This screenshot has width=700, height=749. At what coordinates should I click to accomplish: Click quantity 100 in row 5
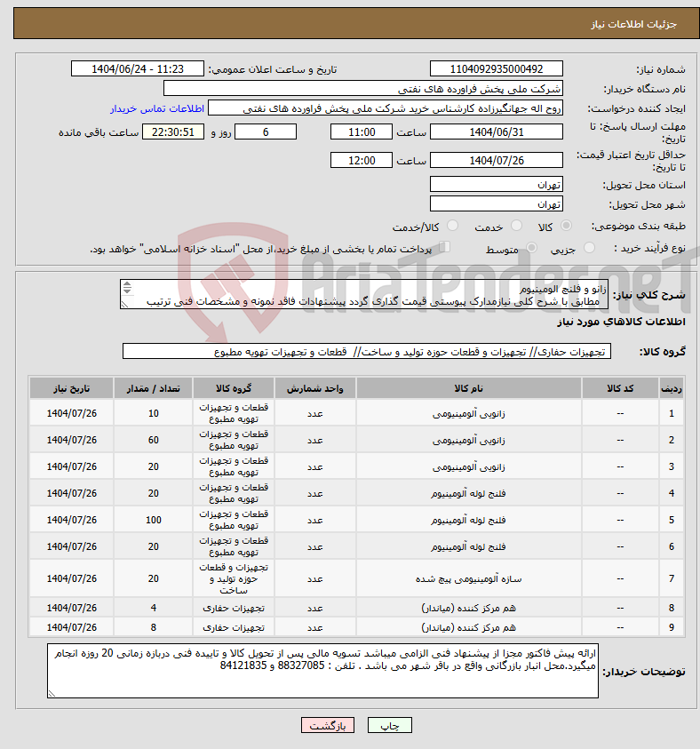(154, 520)
